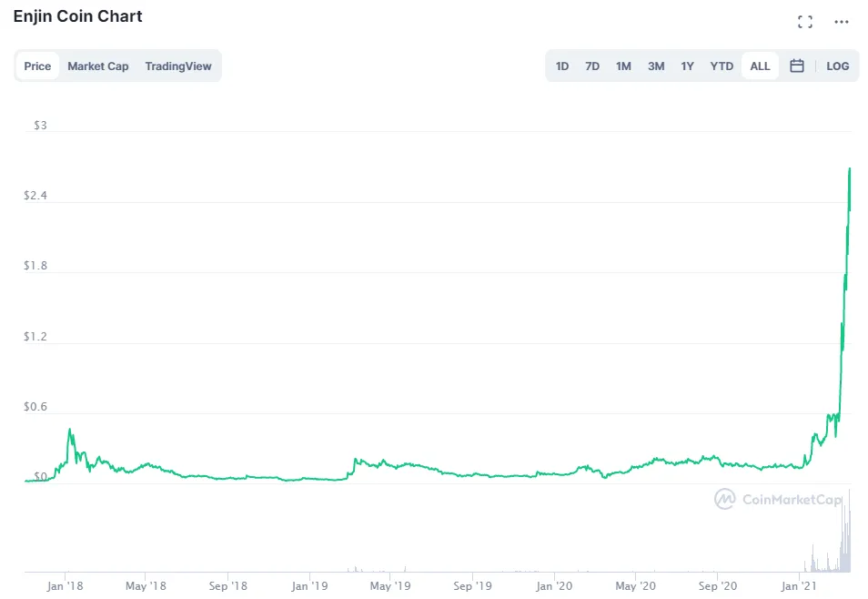Viewport: 868px width, 599px height.
Task: Open the fullscreen chart view
Action: (805, 22)
